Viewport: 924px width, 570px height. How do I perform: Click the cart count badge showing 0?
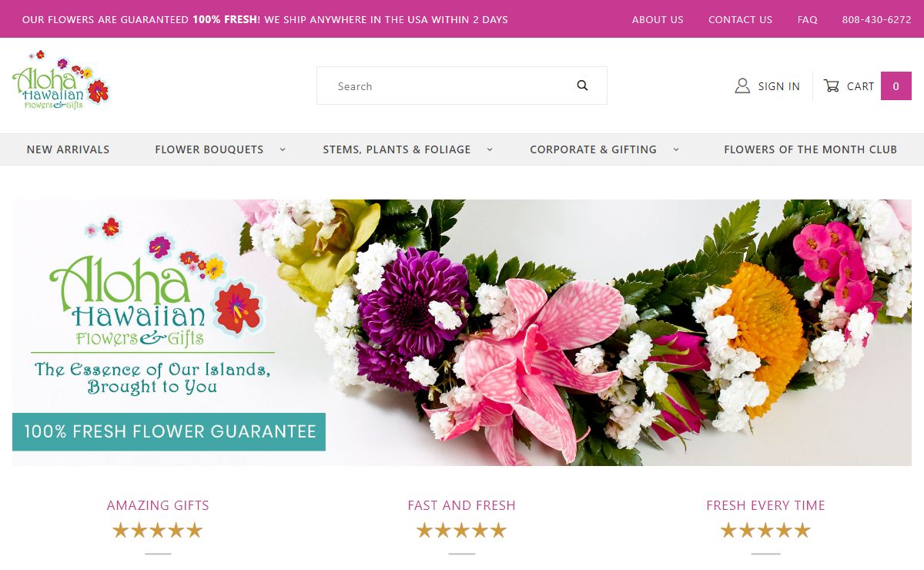pyautogui.click(x=896, y=85)
